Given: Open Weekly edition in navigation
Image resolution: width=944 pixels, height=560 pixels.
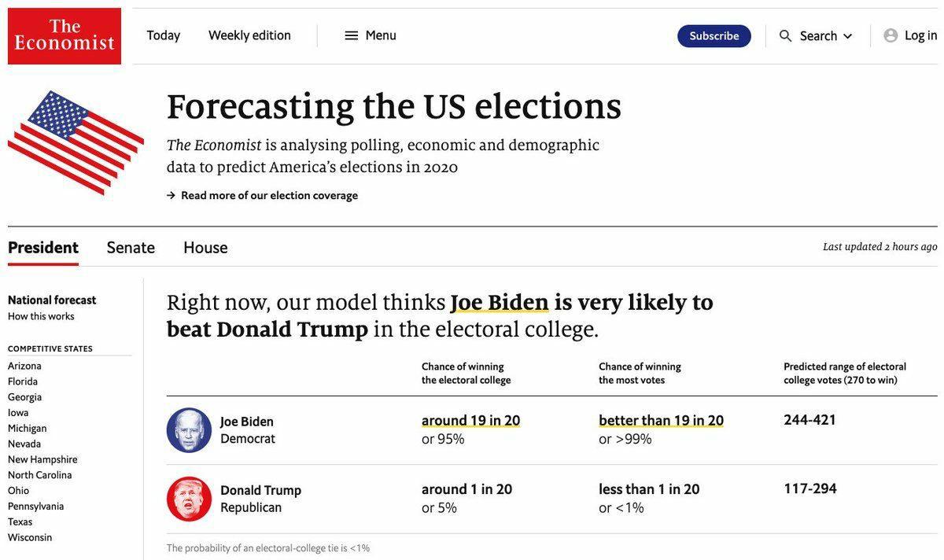Looking at the screenshot, I should [249, 35].
